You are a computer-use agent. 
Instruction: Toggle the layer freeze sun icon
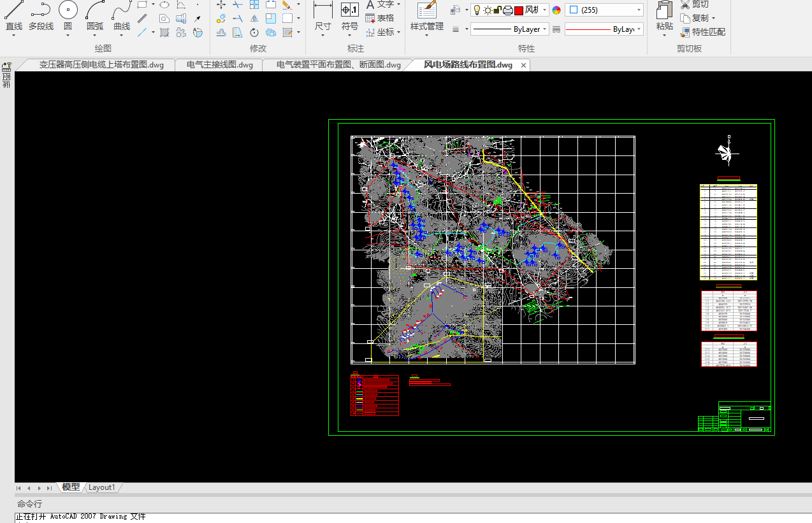[x=488, y=10]
